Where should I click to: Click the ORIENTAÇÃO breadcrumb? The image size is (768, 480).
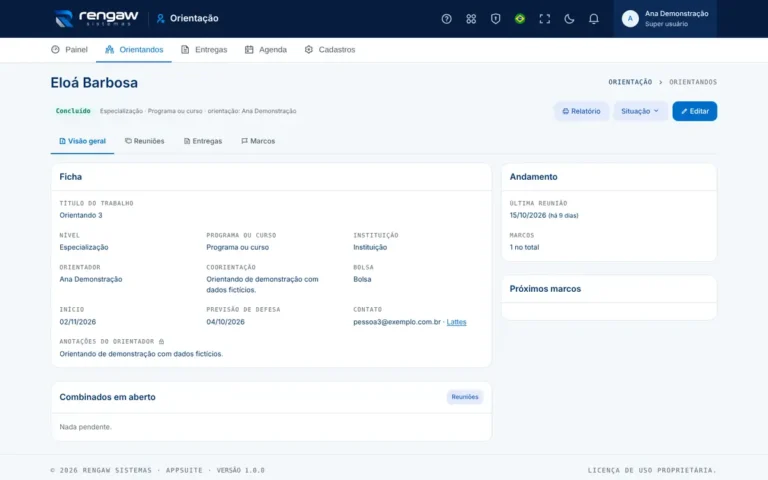click(630, 82)
